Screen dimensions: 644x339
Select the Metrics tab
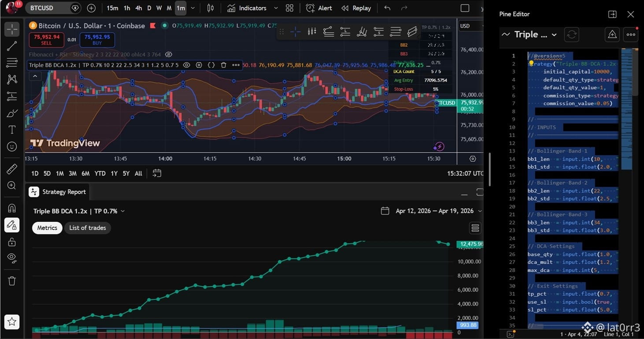[x=47, y=228]
